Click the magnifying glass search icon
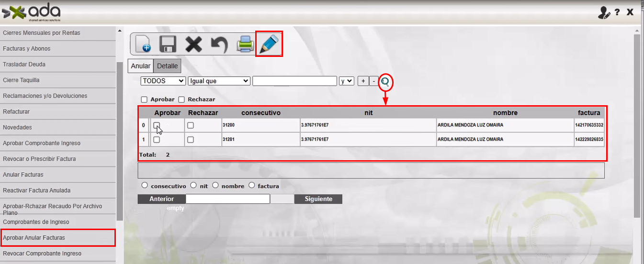 385,82
